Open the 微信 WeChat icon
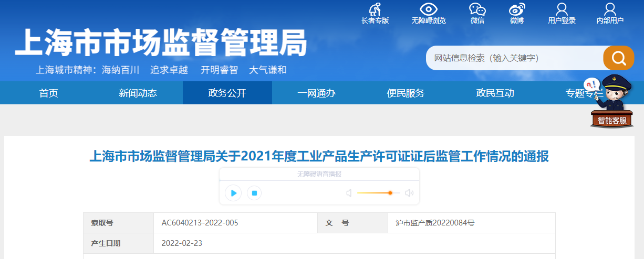 point(477,9)
